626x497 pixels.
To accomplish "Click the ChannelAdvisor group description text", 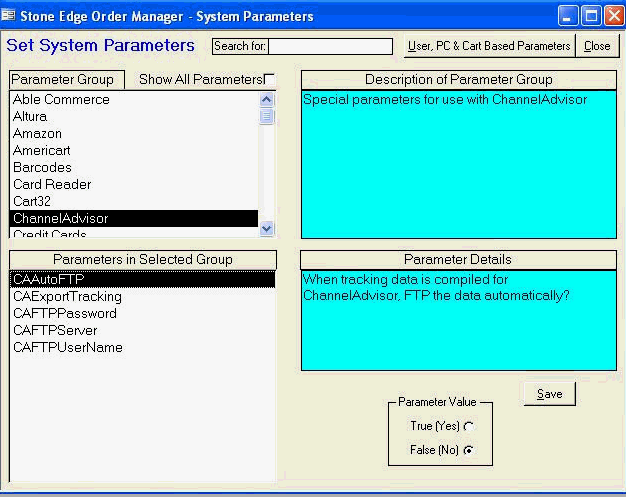I will coord(445,99).
